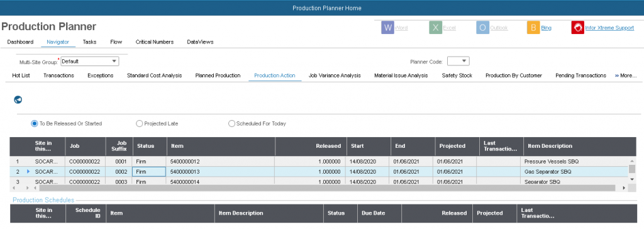Open the Outlook shortcut icon
Image resolution: width=644 pixels, height=229 pixels.
(x=482, y=28)
